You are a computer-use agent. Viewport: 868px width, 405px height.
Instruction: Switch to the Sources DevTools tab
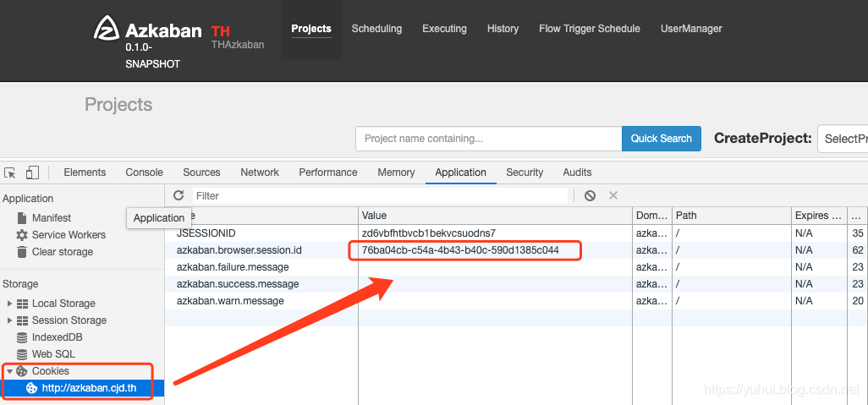click(x=201, y=172)
